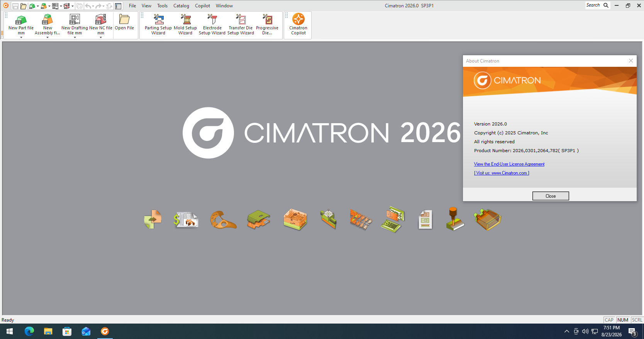
Task: Click the Redo arrow icon
Action: click(99, 6)
